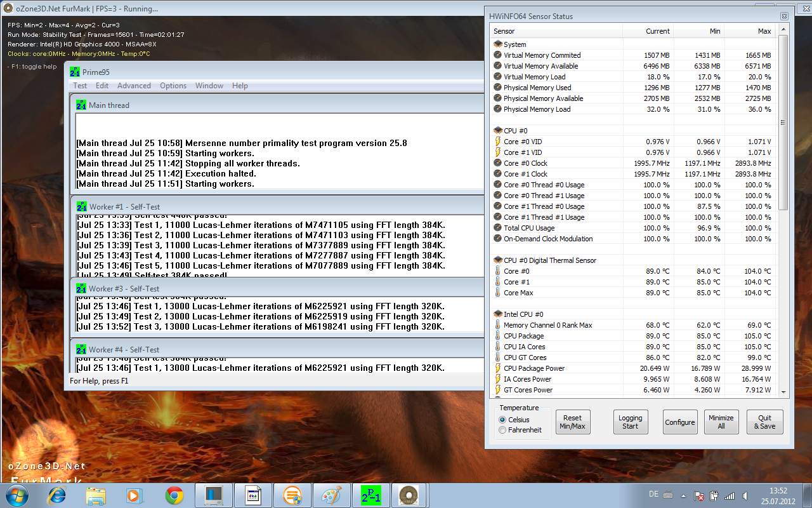Screen dimensions: 812x508
Task: Open the Help menu in Prime95
Action: click(240, 86)
